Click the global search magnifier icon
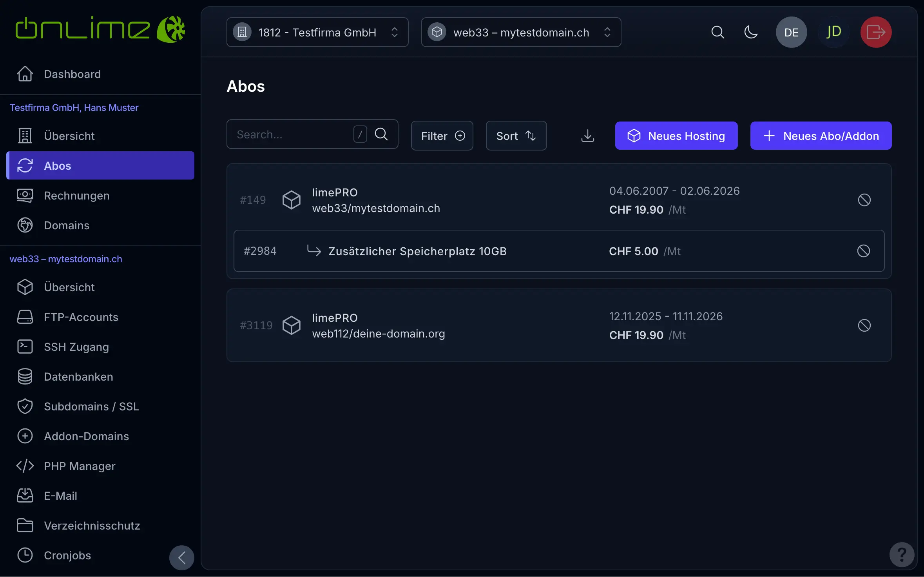The image size is (924, 577). click(x=717, y=32)
